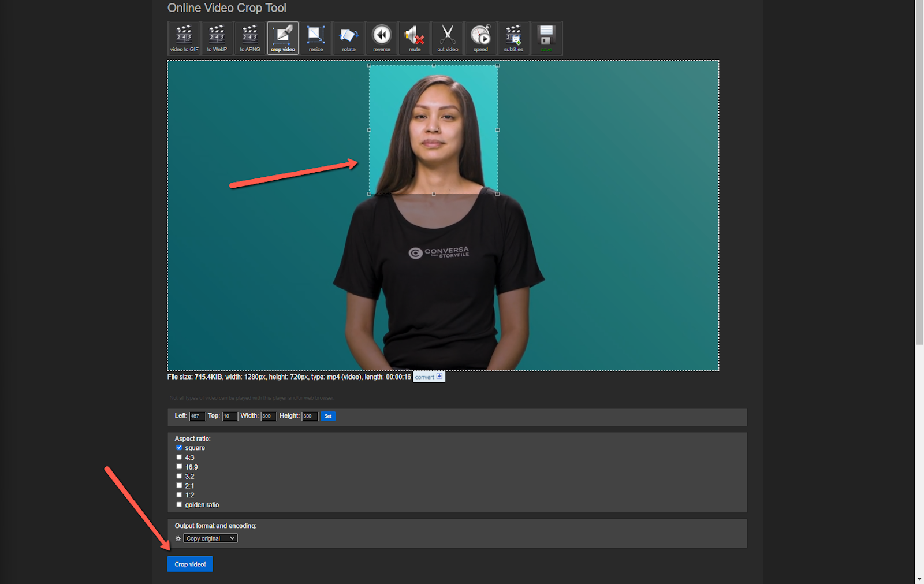Click the top-left crop selection handle
Screen dimensions: 924x584
click(x=369, y=65)
